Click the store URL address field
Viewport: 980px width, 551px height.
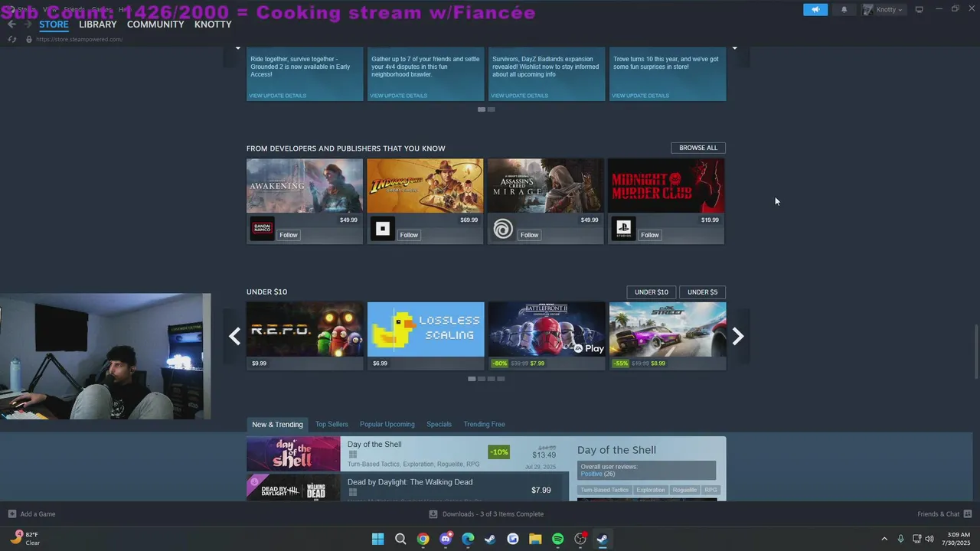coord(79,39)
